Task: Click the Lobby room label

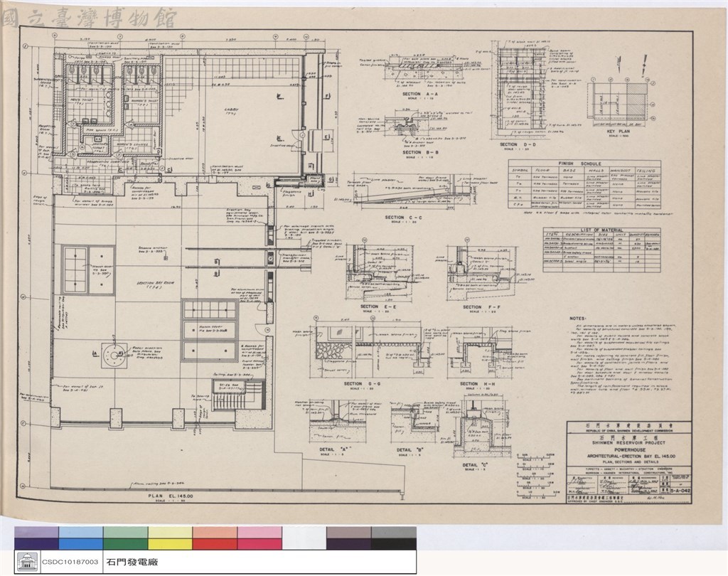Action: click(231, 110)
